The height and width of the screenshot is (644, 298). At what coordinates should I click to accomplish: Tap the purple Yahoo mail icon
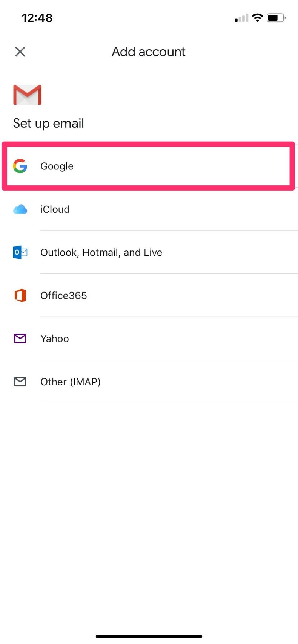tap(20, 339)
